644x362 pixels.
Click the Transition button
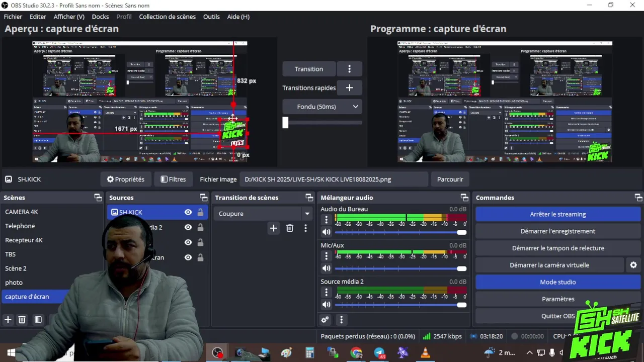(x=309, y=69)
